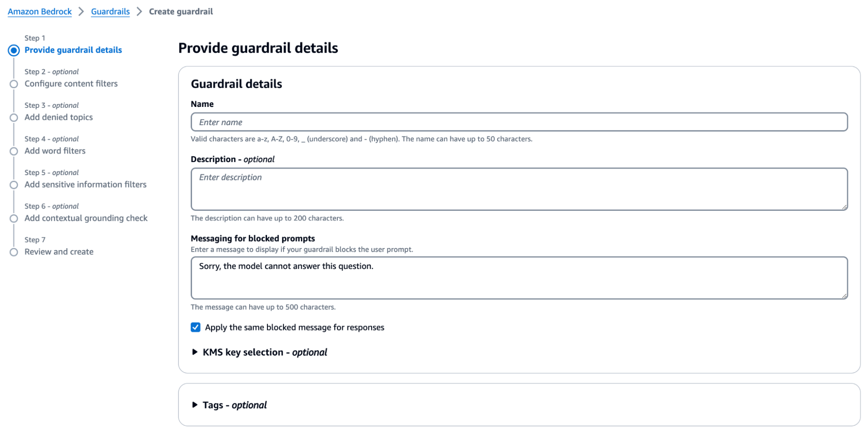This screenshot has height=432, width=868.
Task: Click the Add denied topics step circle
Action: click(14, 117)
